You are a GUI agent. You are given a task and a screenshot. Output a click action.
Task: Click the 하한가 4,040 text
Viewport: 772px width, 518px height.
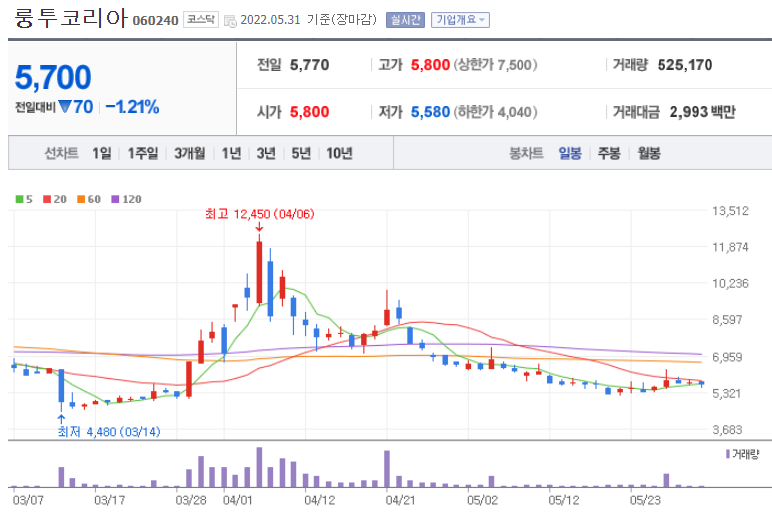tap(495, 112)
